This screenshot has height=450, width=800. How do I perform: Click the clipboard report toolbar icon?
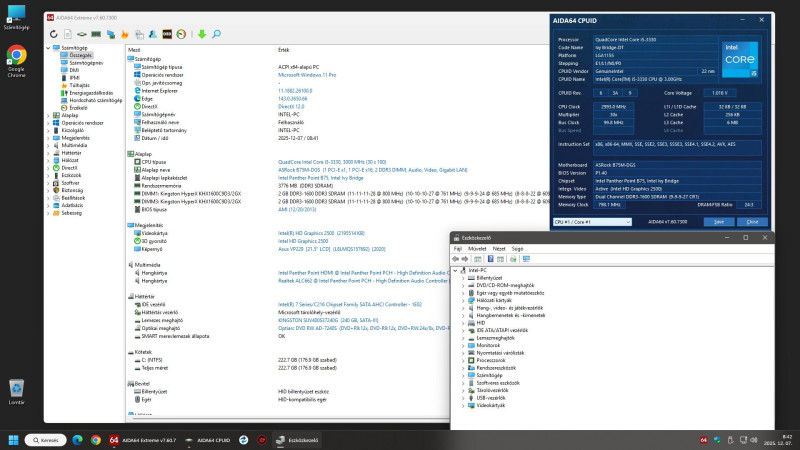click(x=139, y=34)
